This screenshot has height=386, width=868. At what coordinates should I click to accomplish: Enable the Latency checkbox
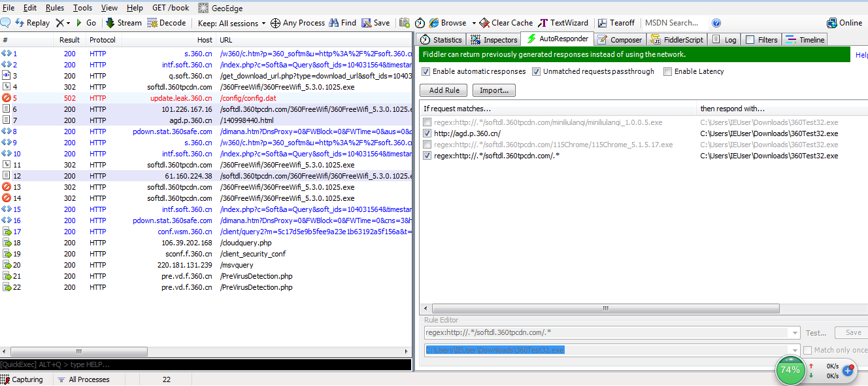(667, 71)
